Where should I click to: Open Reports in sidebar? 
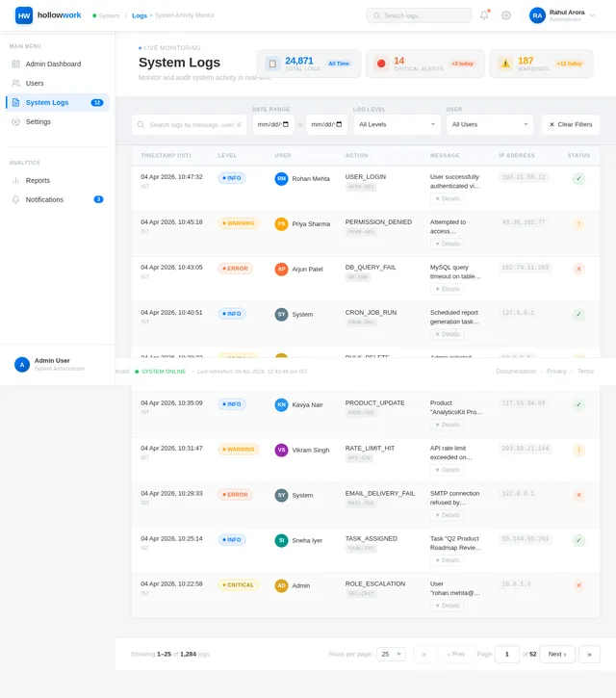(x=58, y=180)
